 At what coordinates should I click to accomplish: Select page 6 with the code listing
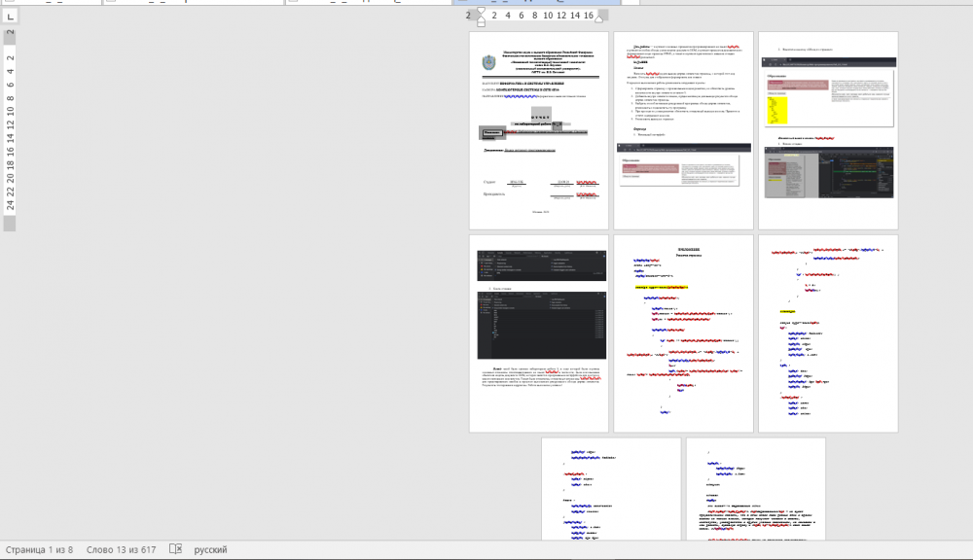pos(828,333)
